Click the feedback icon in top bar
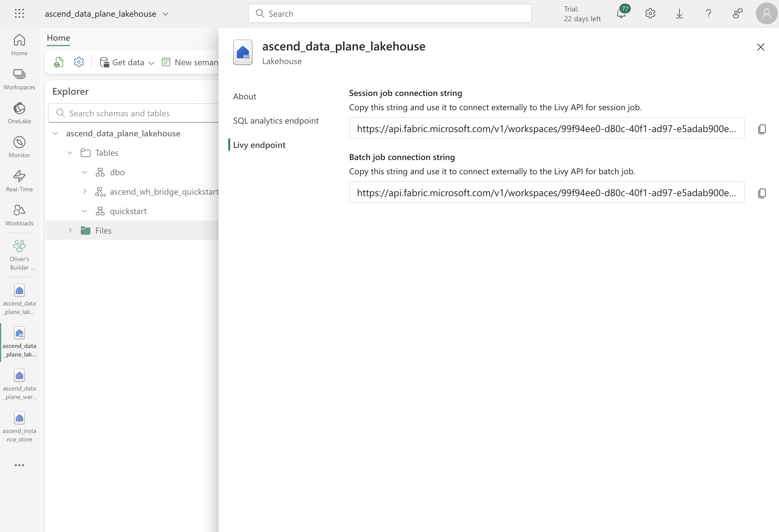This screenshot has width=779, height=532. pos(737,13)
